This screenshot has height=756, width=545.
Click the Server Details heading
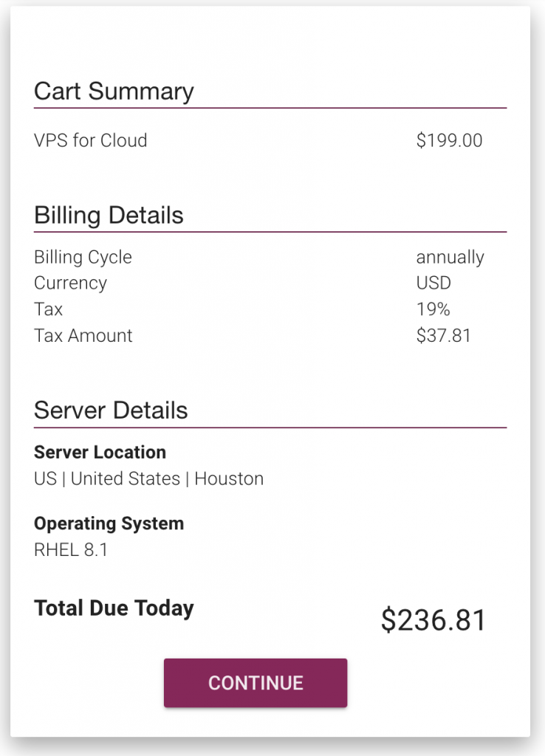[111, 410]
